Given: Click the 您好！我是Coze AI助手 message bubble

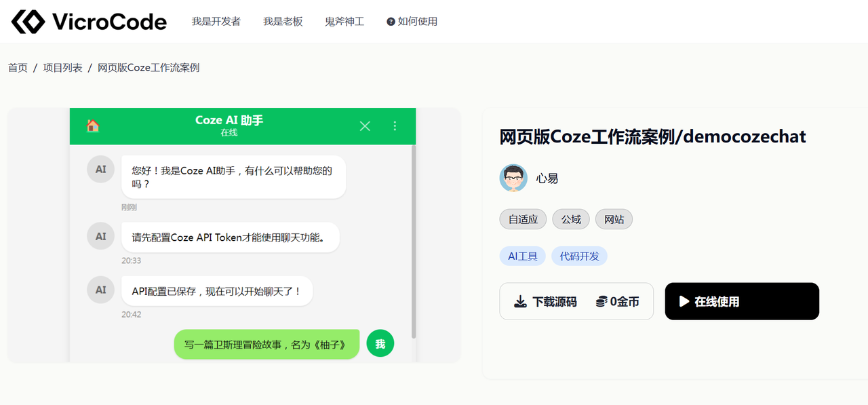Looking at the screenshot, I should [233, 177].
